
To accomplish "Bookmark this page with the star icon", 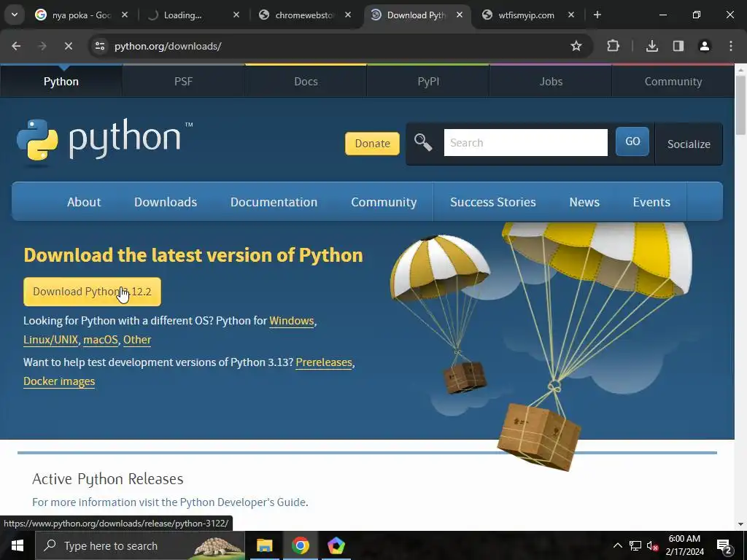I will (576, 46).
